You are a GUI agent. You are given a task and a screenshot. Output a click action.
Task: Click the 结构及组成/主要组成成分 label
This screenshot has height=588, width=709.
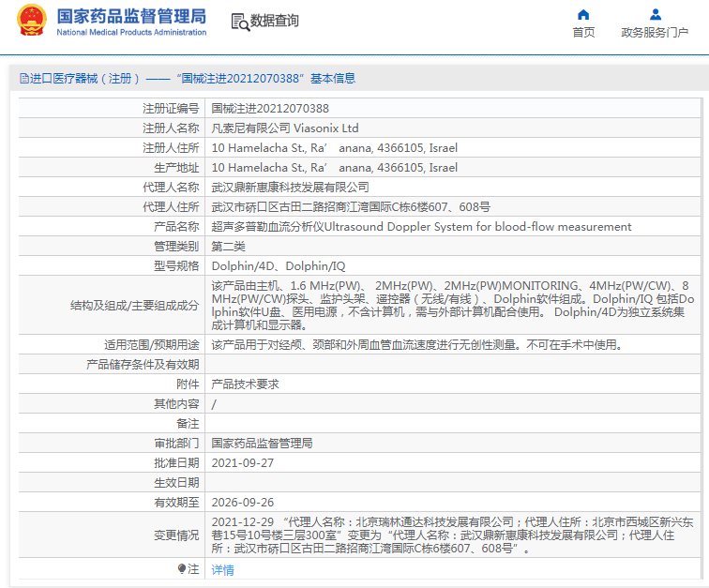135,306
